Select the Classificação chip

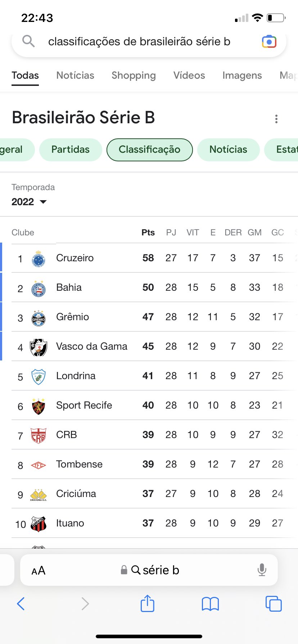click(x=149, y=149)
